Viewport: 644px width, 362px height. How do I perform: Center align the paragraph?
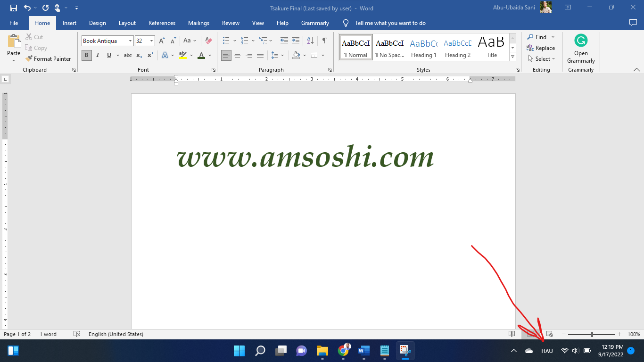pos(238,55)
